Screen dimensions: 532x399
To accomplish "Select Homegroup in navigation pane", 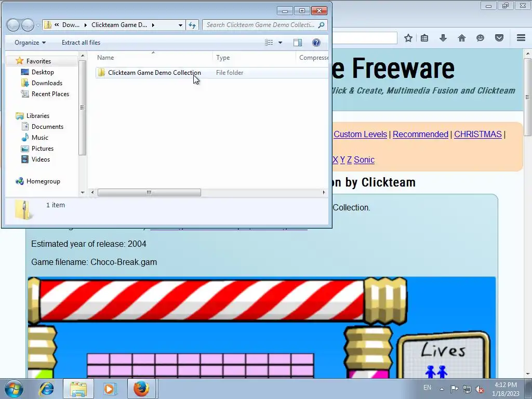I will [43, 181].
